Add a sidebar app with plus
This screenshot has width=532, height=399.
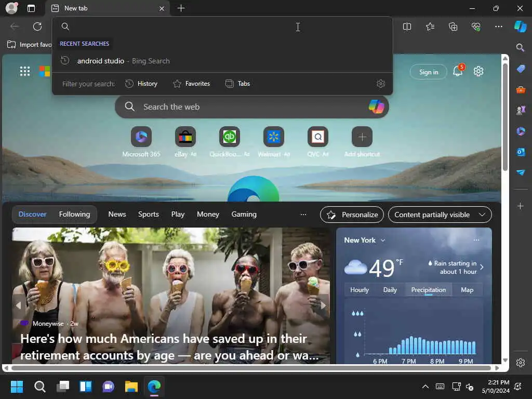(521, 206)
